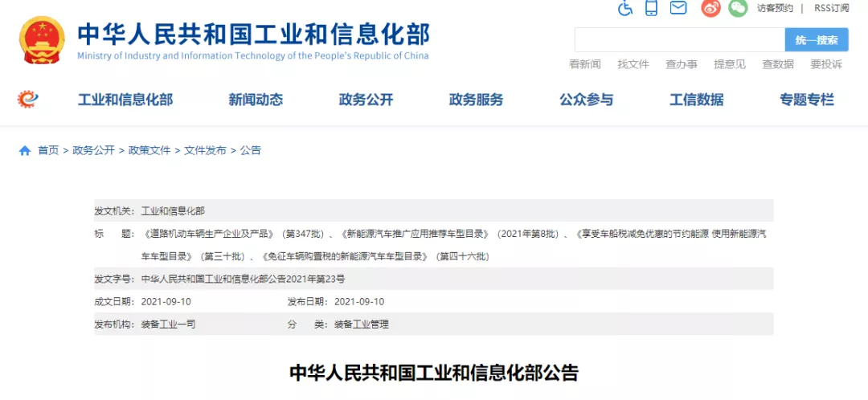
Task: Go to 文件发布 in breadcrumb
Action: (x=206, y=150)
